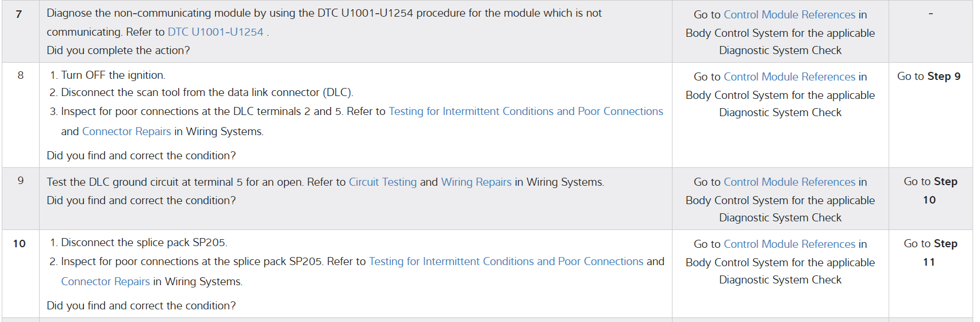Screen dimensions: 980x322
Task: Click the step number 9 cell
Action: point(21,181)
